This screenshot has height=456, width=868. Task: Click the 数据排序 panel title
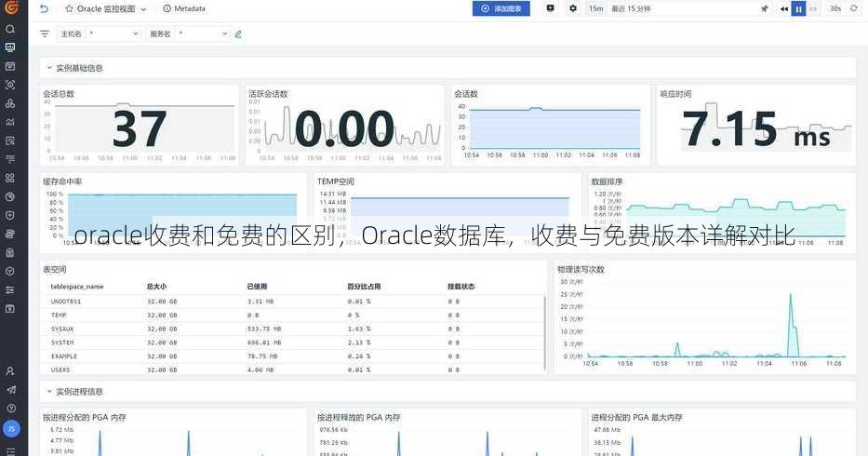click(607, 181)
